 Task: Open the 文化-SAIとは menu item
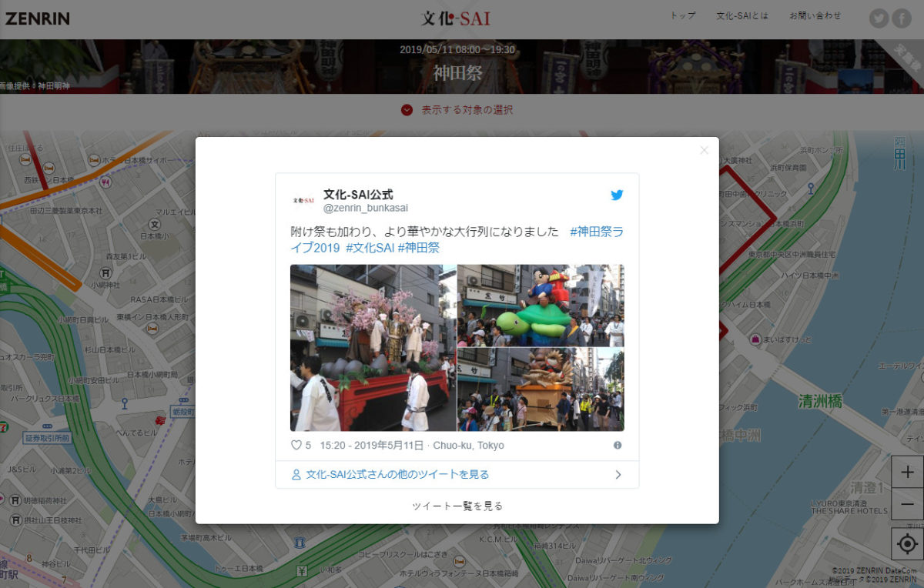(x=742, y=15)
